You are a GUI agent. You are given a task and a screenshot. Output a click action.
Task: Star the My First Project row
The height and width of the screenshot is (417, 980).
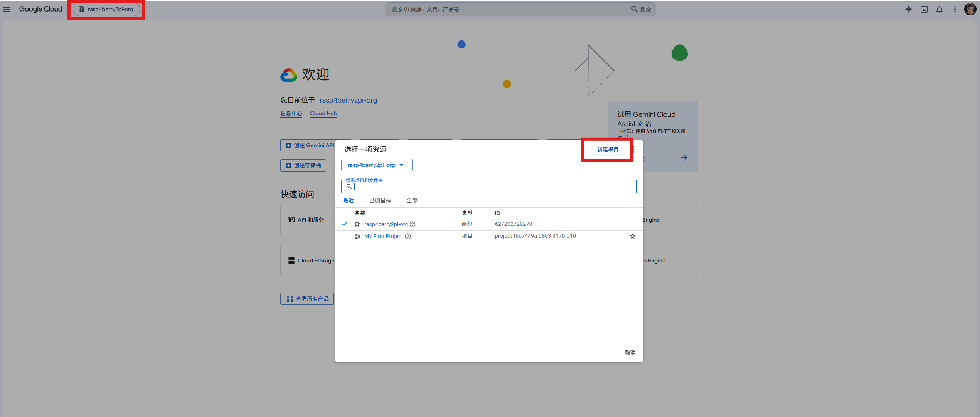coord(633,236)
